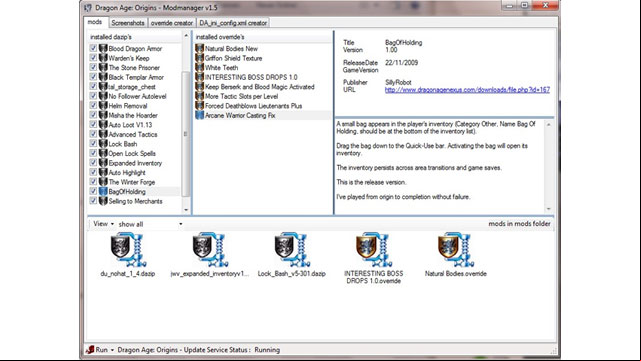
Task: Click the shield icon beside White Teeth
Action: pyautogui.click(x=199, y=67)
